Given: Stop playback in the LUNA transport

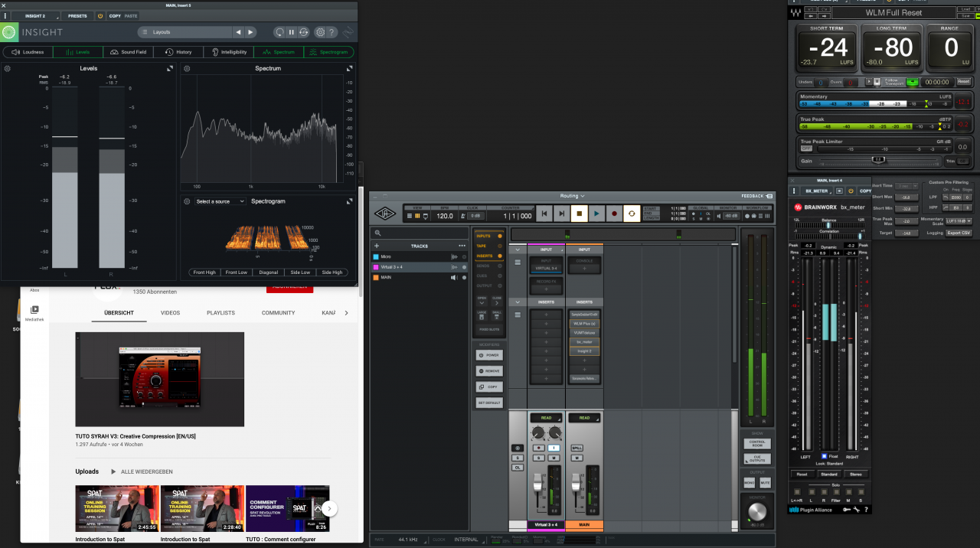Looking at the screenshot, I should click(x=580, y=214).
